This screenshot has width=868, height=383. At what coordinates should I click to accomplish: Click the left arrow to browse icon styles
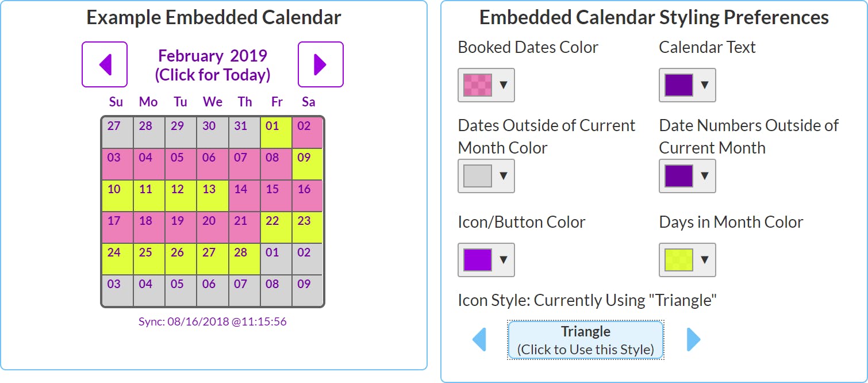click(x=479, y=340)
